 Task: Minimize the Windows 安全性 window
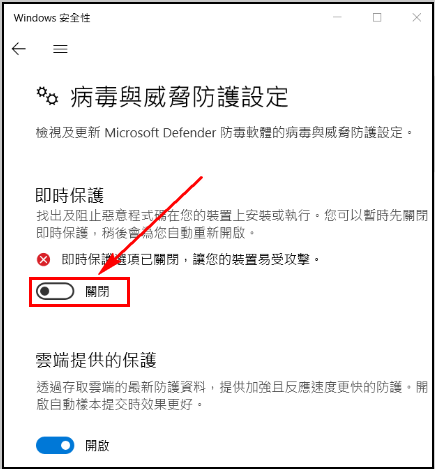(x=337, y=17)
